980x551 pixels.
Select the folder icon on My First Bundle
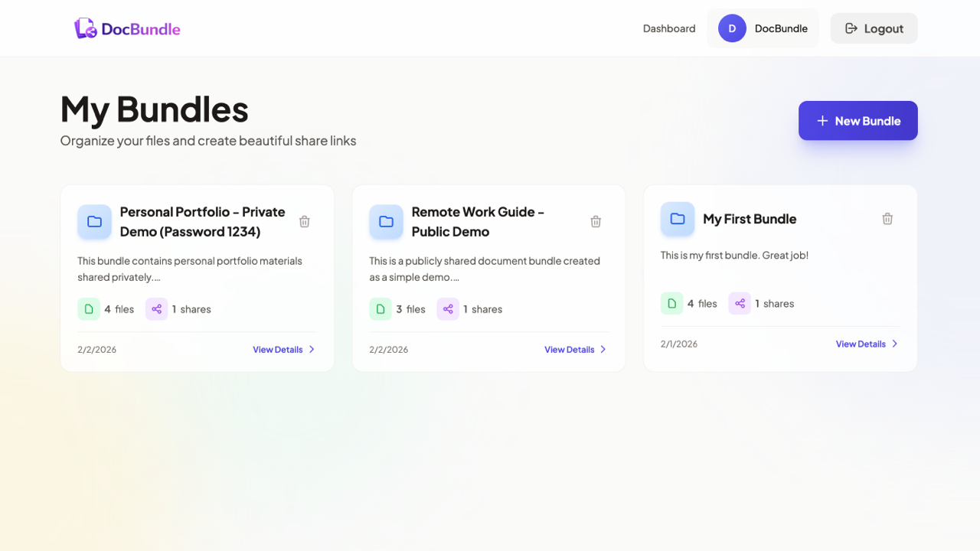point(677,219)
